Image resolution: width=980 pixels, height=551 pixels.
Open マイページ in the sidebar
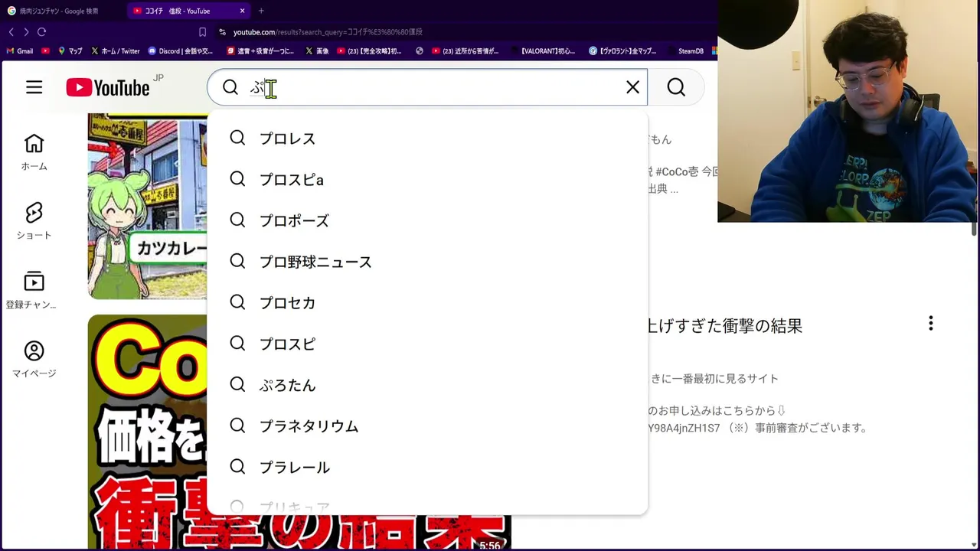coord(34,359)
